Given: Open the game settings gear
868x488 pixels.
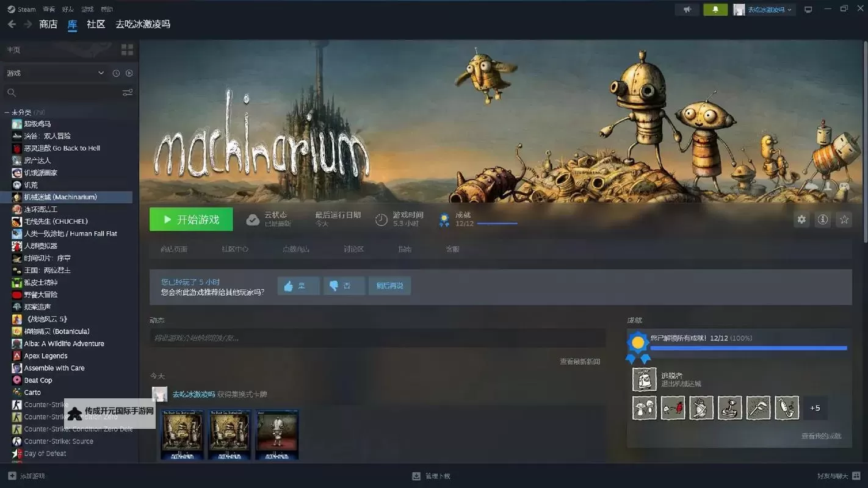Looking at the screenshot, I should point(801,220).
